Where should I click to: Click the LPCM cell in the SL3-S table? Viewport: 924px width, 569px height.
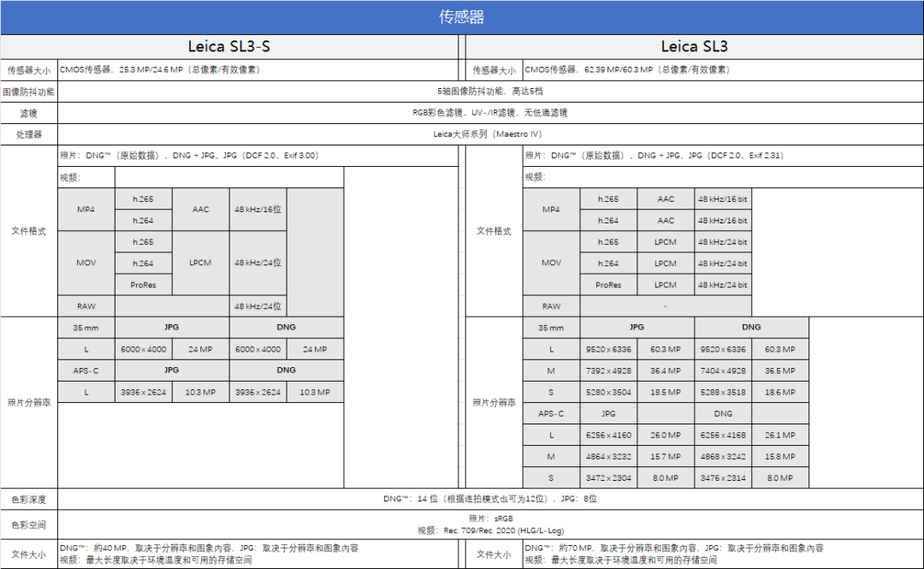pyautogui.click(x=200, y=263)
